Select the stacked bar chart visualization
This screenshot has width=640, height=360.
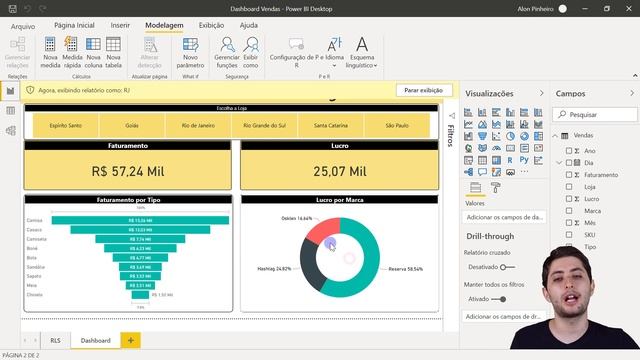tap(468, 112)
